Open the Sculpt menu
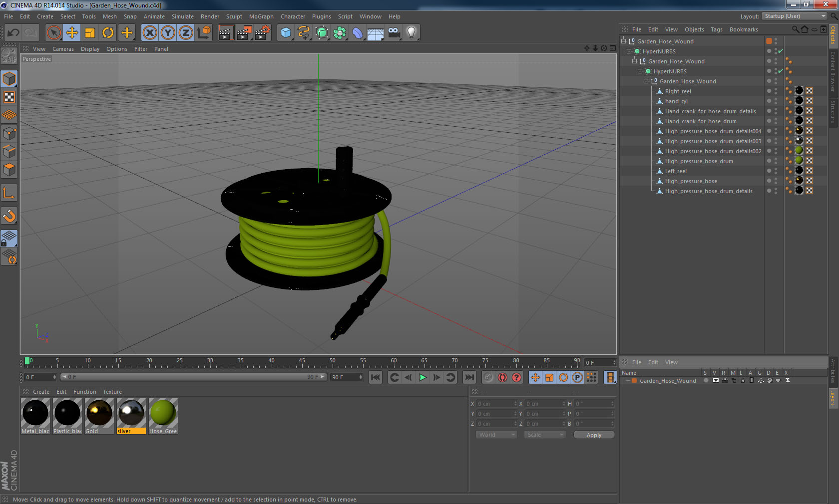This screenshot has width=839, height=504. click(x=234, y=16)
